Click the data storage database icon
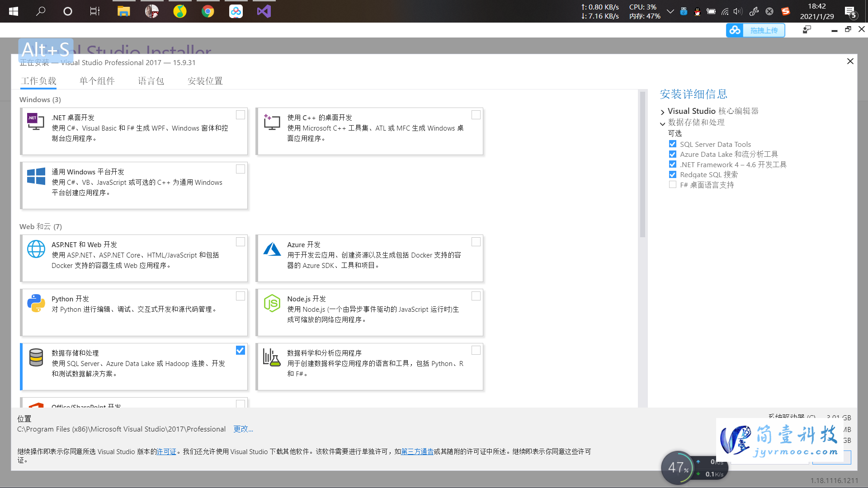 click(x=36, y=357)
